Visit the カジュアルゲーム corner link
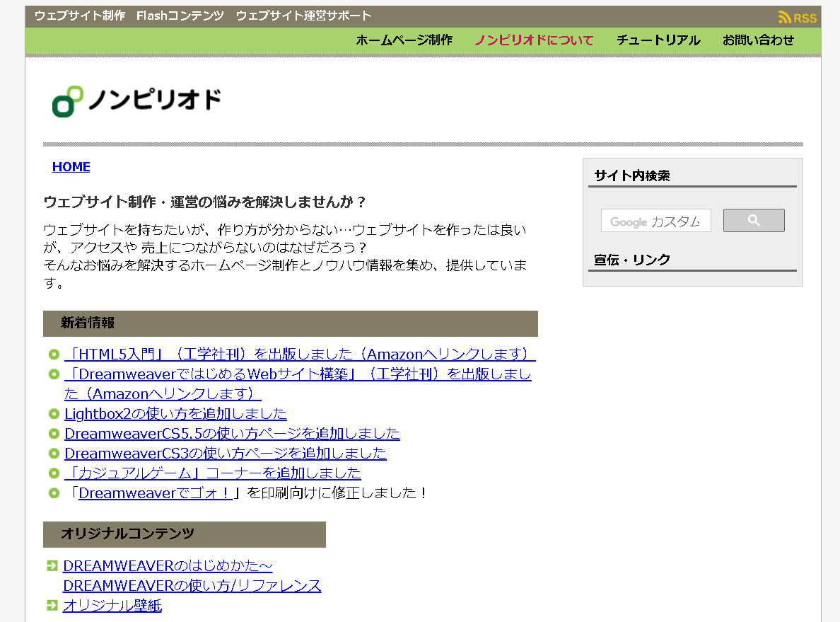This screenshot has width=840, height=622. (x=212, y=473)
